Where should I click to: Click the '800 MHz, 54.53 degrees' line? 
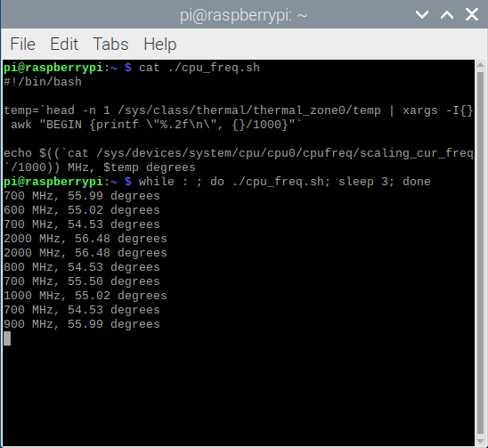82,267
